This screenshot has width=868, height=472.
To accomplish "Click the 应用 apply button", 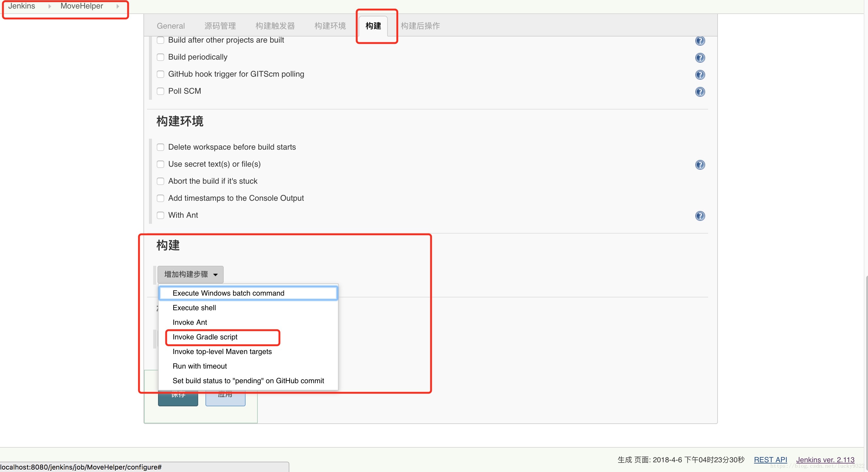I will (x=225, y=398).
